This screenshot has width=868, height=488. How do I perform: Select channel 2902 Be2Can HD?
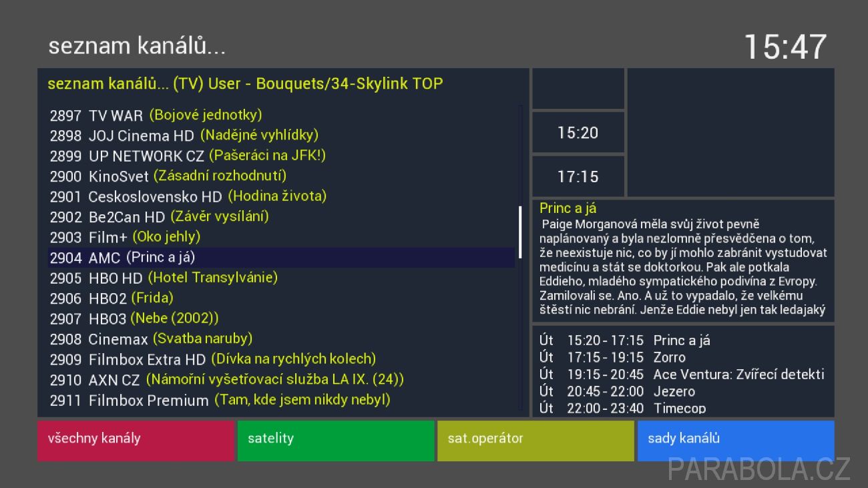pos(281,217)
